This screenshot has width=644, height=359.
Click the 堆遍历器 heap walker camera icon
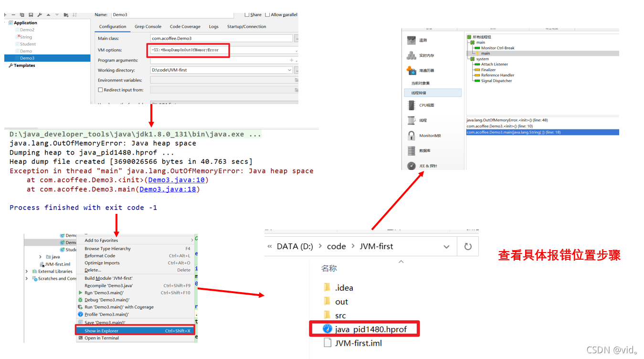(x=412, y=71)
